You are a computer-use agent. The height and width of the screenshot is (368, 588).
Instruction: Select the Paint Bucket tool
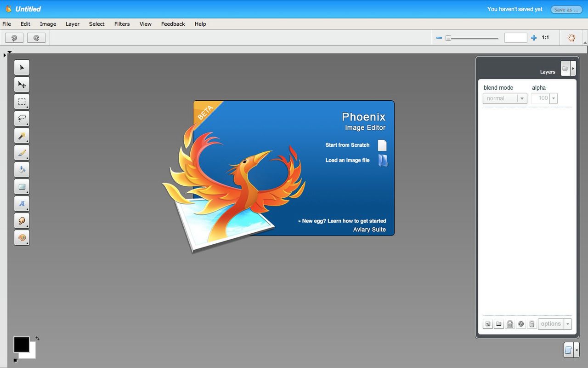coord(22,169)
